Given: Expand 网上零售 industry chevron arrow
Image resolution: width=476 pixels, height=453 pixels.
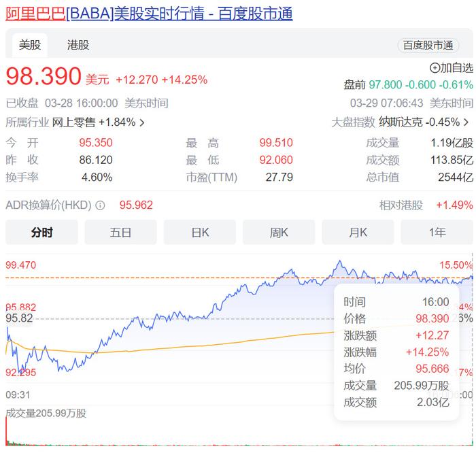Looking at the screenshot, I should click(141, 122).
